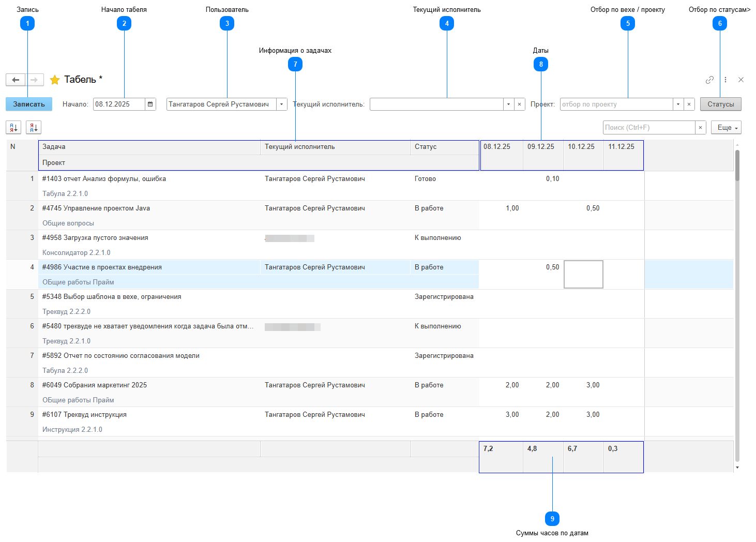Select task #4958 Загрузка пустого значения
756x542 pixels.
click(95, 238)
